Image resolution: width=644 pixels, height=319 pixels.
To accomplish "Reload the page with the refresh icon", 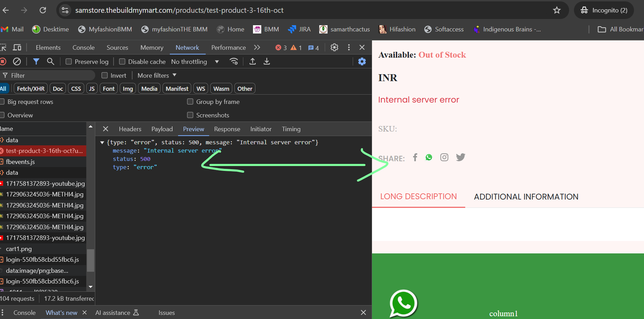I will [43, 10].
